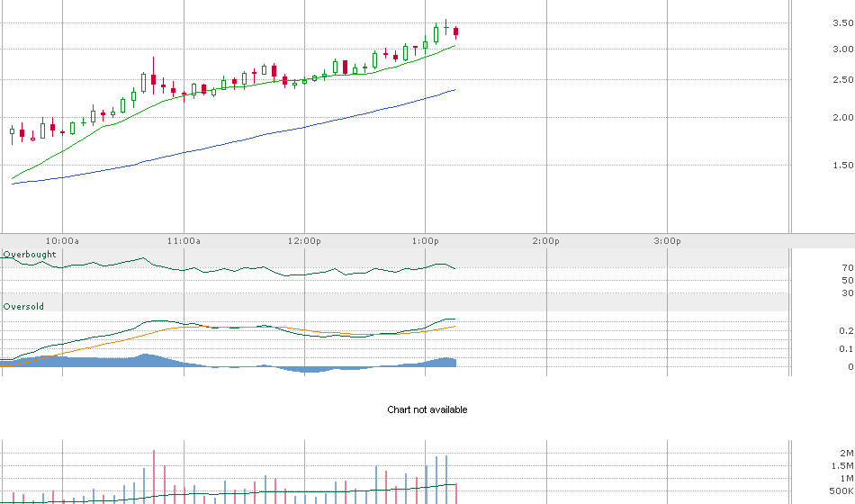855x504 pixels.
Task: Click the 1.50 price axis label
Action: (x=842, y=166)
